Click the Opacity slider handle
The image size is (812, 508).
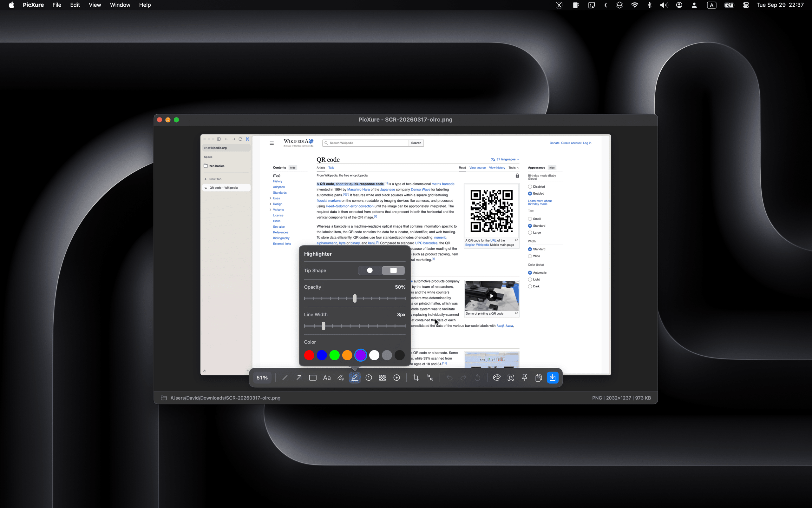coord(355,298)
